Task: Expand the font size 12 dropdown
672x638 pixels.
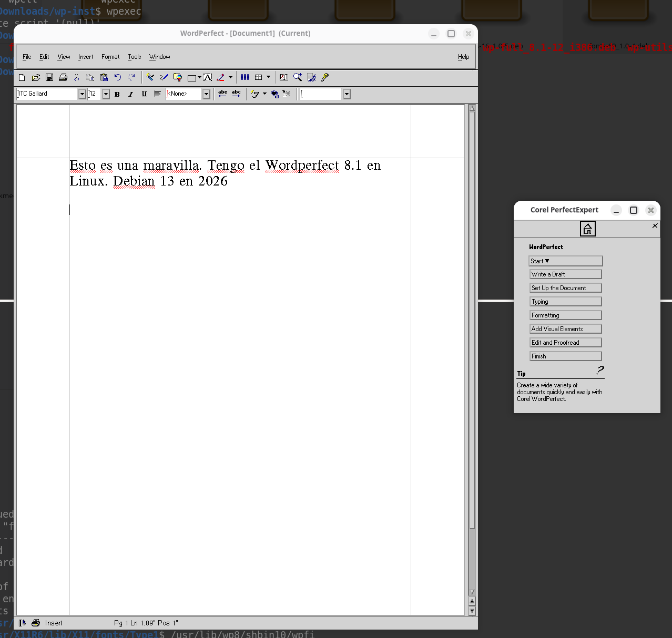Action: pyautogui.click(x=106, y=94)
